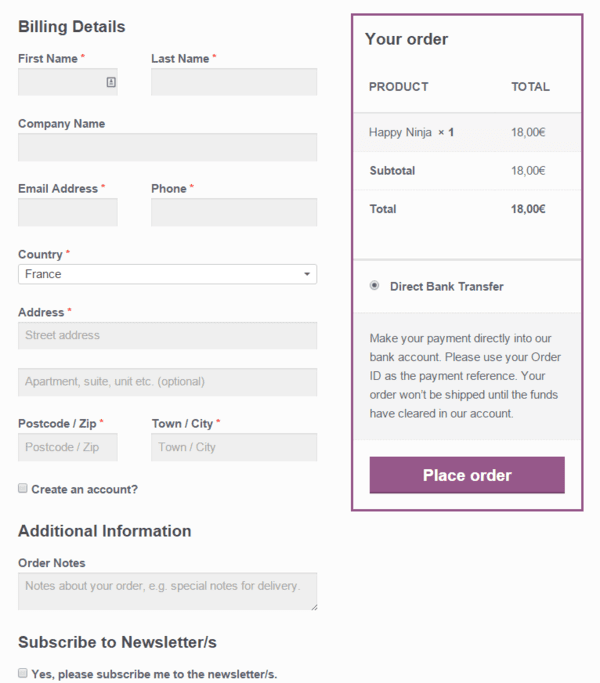Click the Email Address field
The width and height of the screenshot is (600, 683).
tap(67, 212)
